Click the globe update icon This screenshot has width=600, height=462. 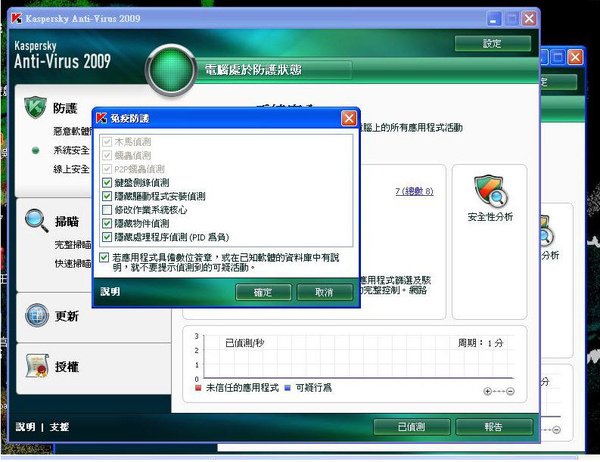coord(37,315)
